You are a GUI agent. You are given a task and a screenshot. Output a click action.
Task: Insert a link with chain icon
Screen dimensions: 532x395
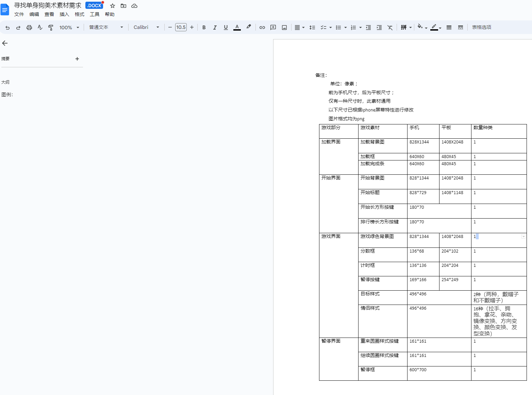pyautogui.click(x=262, y=28)
